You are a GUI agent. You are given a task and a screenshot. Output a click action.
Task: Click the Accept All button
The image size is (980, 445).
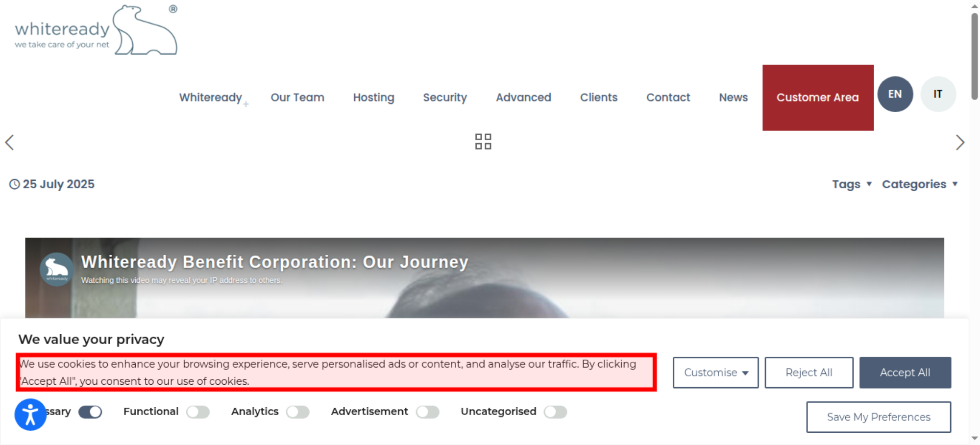[905, 372]
